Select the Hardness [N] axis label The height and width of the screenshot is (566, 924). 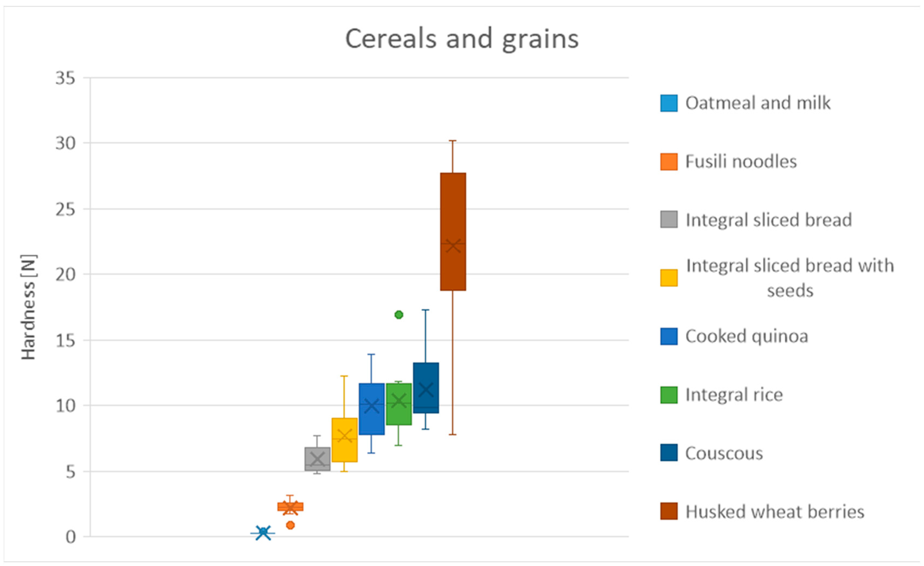click(x=28, y=307)
